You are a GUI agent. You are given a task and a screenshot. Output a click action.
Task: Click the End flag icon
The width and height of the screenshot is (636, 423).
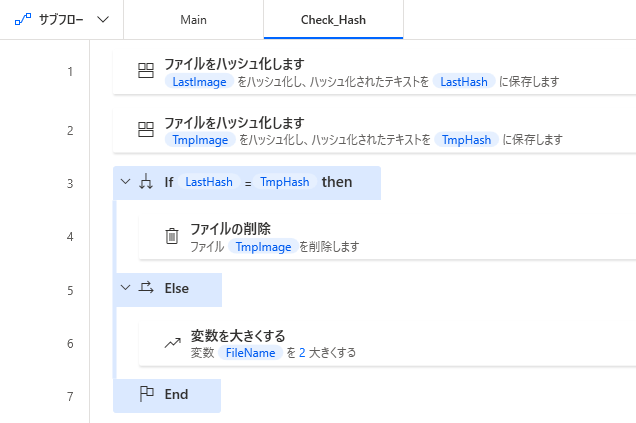(146, 394)
